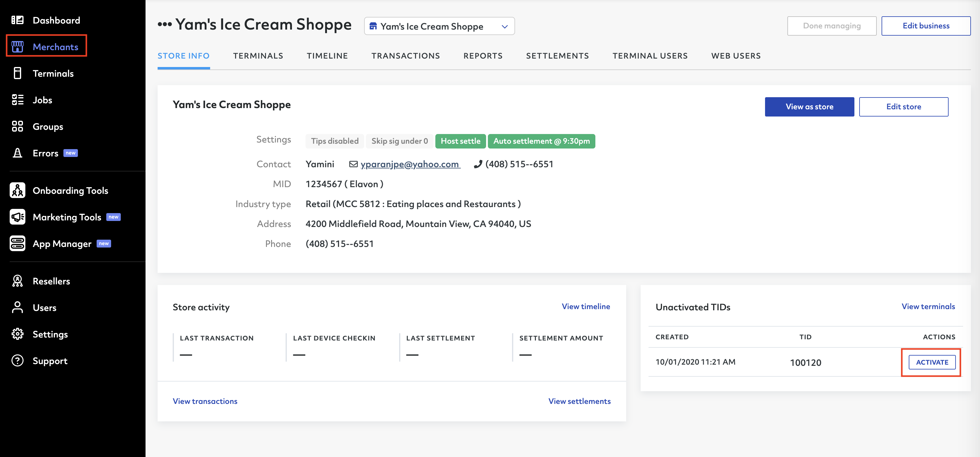Click the Errors cone icon
Image resolution: width=980 pixels, height=457 pixels.
[18, 153]
